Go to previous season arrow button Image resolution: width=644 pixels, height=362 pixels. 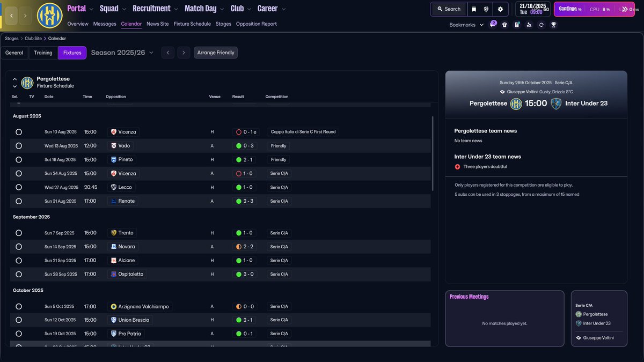click(168, 53)
